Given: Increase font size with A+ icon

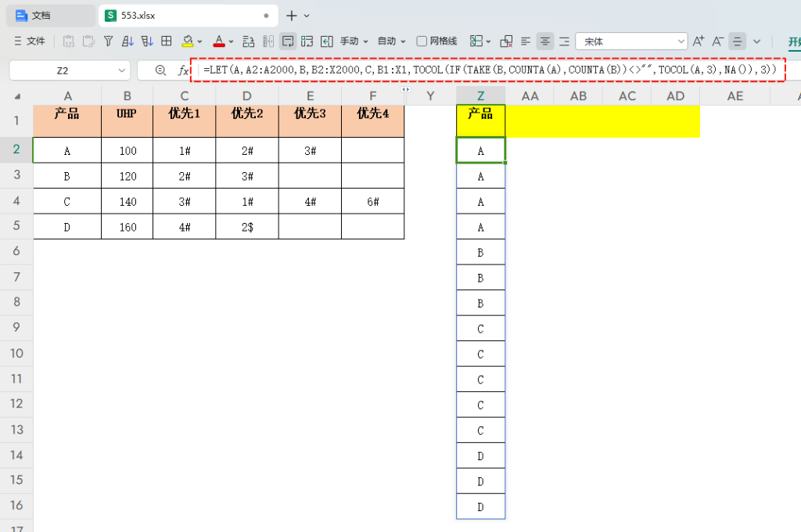Looking at the screenshot, I should [699, 41].
